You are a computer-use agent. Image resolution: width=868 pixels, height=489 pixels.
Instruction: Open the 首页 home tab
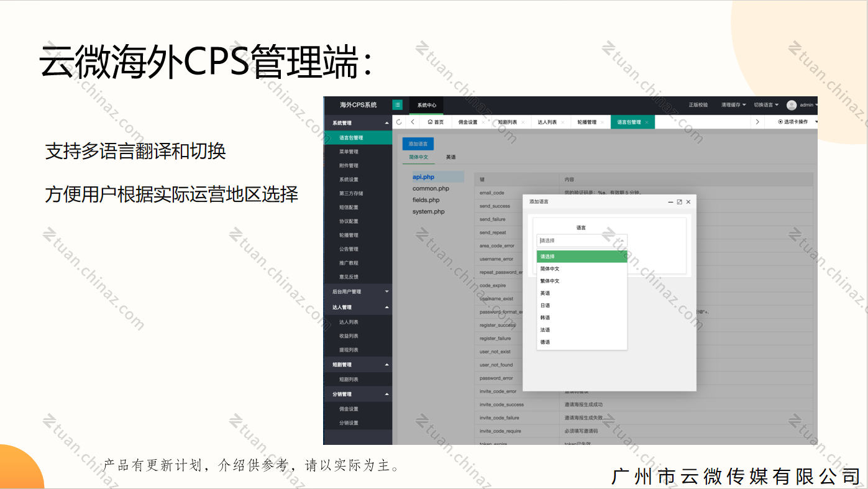point(436,122)
